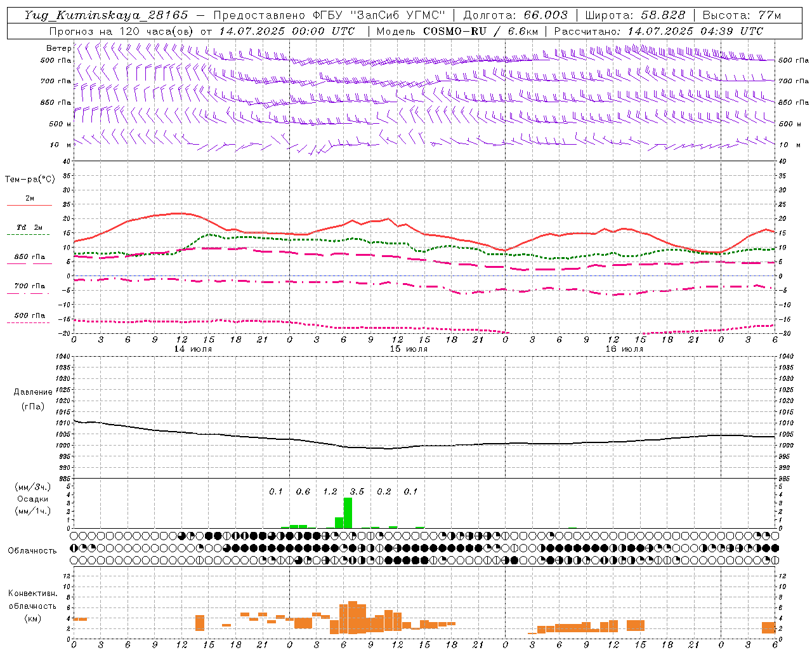Image resolution: width=812 pixels, height=650 pixels.
Task: Click the (мм/1ч.) precipitation unit label
Action: [32, 511]
